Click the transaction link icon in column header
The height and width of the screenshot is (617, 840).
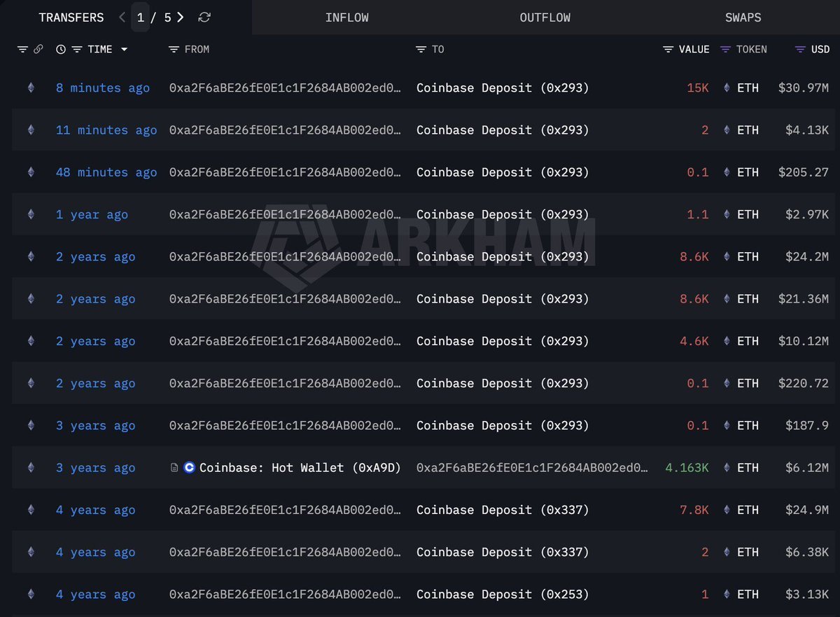38,49
